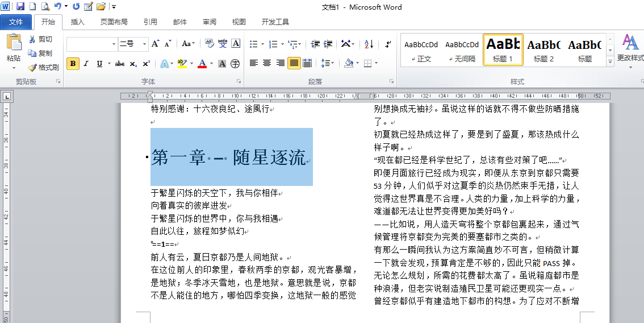Switch to the 插入 tab

pos(77,22)
